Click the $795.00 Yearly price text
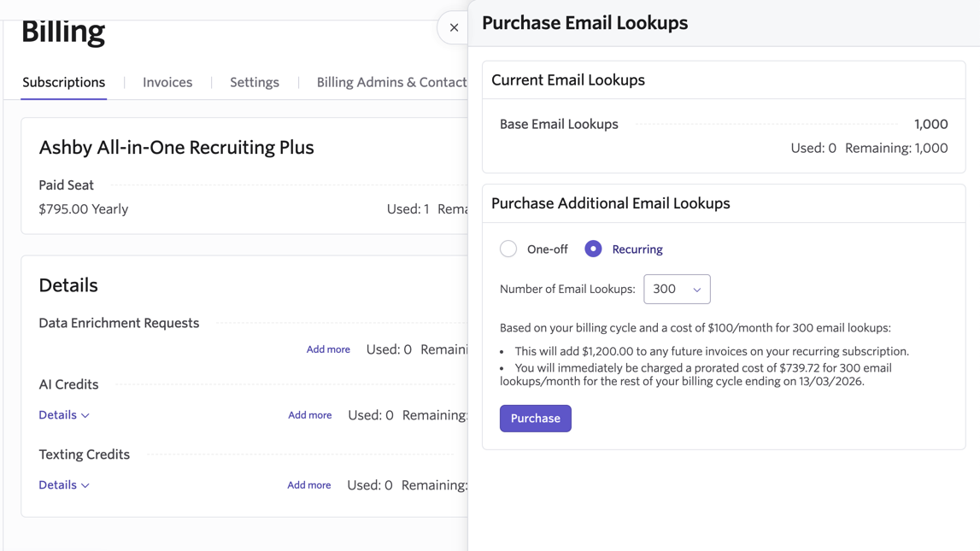Image resolution: width=980 pixels, height=551 pixels. point(84,209)
